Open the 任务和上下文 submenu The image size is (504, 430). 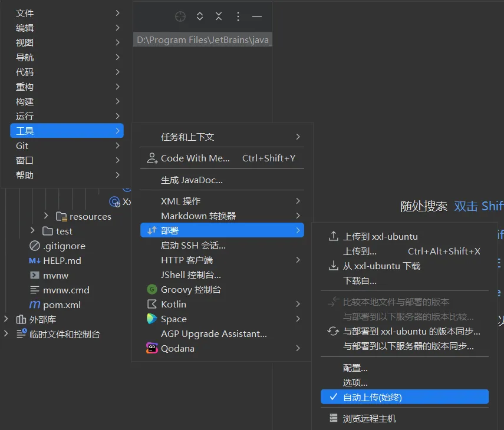coord(222,137)
